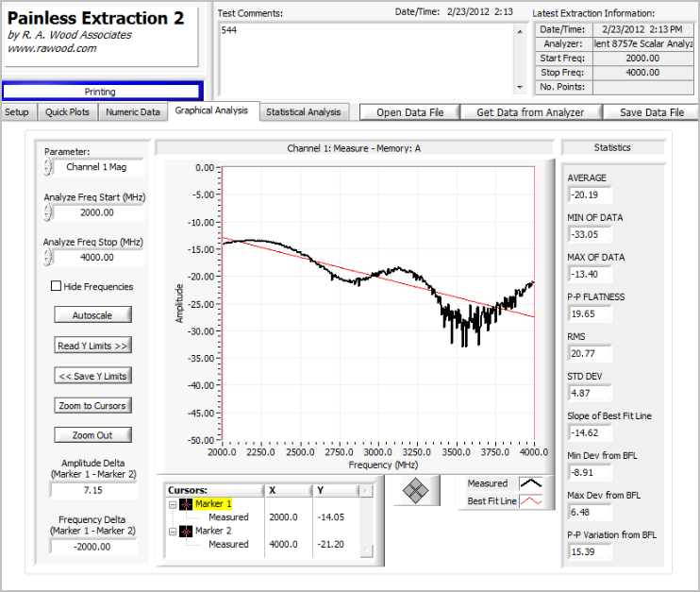The height and width of the screenshot is (592, 700).
Task: Toggle the Hide Frequencies checkbox
Action: (57, 286)
